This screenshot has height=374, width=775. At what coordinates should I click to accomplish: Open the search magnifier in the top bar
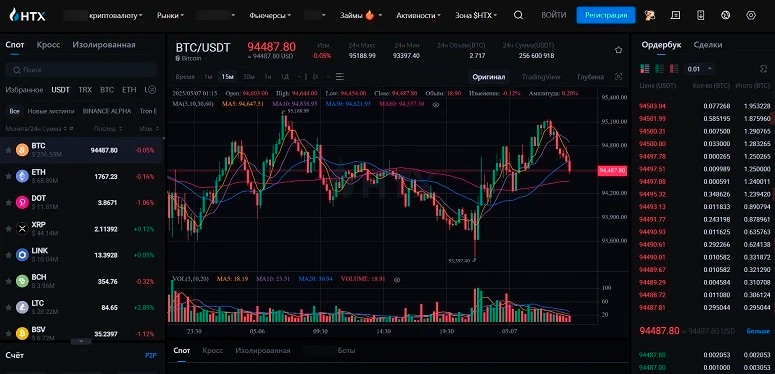click(x=518, y=15)
